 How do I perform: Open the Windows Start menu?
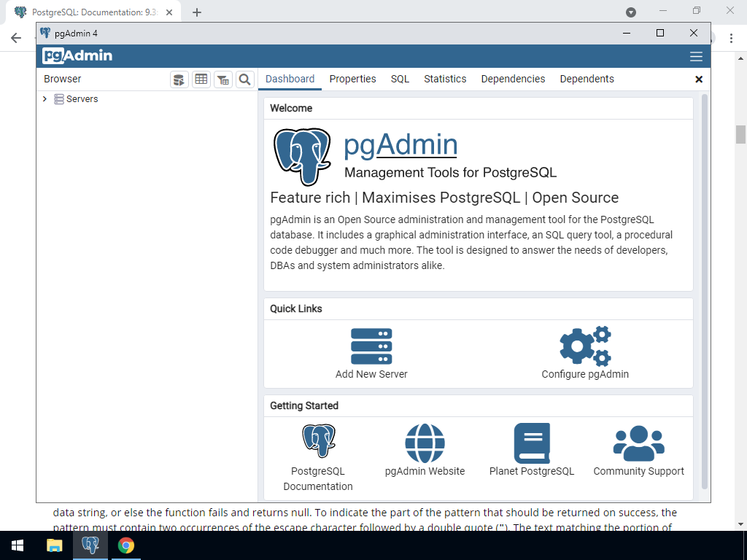18,545
